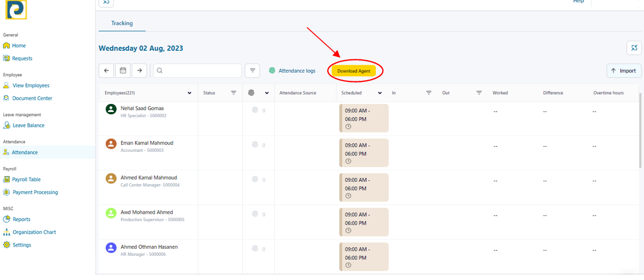The image size is (644, 280).
Task: Click Awd Mohamed Ahmed's green avatar
Action: [x=111, y=213]
